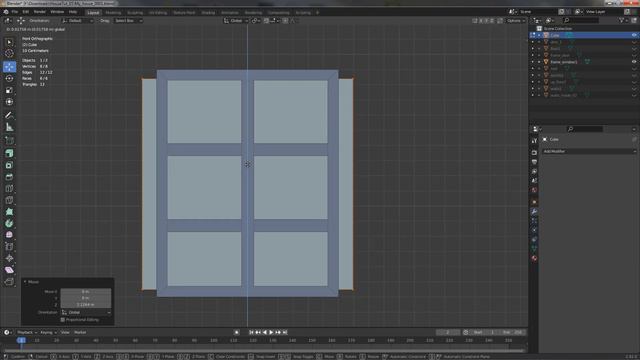The image size is (640, 360).
Task: Open the Render properties tab icon
Action: [534, 152]
